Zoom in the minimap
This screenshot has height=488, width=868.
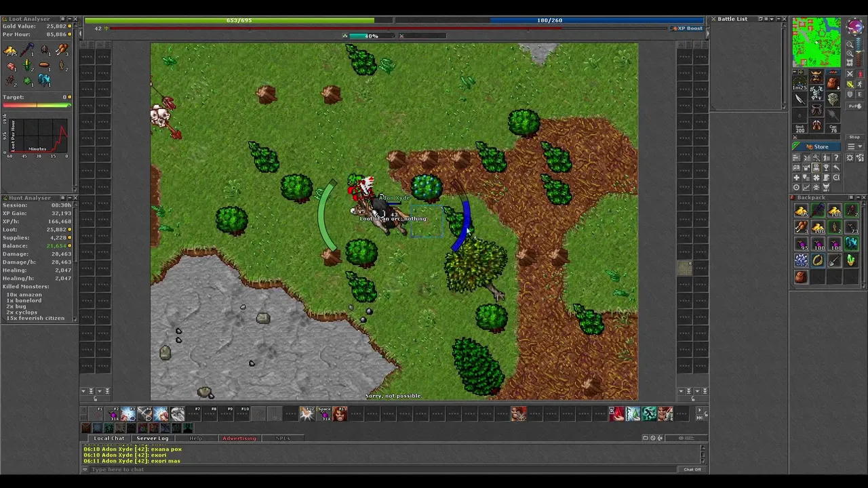point(850,54)
